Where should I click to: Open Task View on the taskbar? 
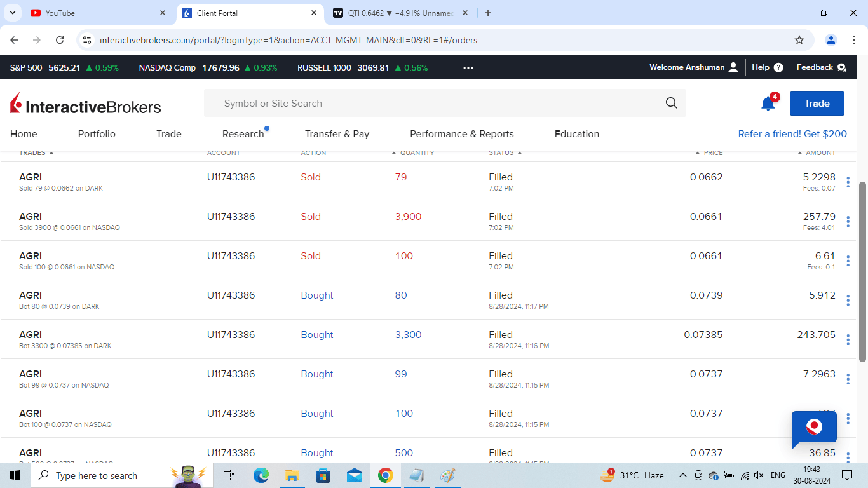pos(229,475)
